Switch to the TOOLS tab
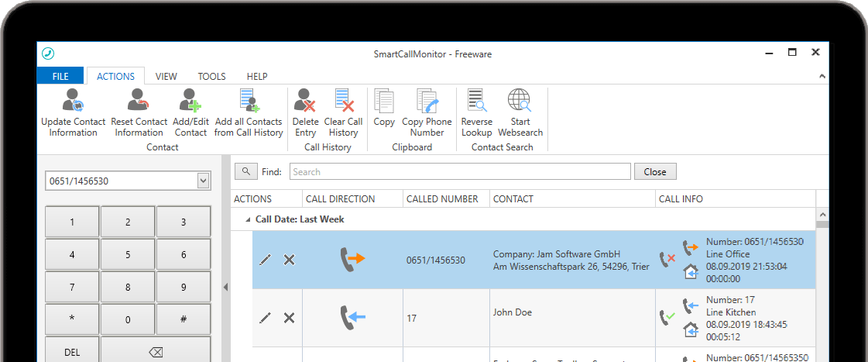Image resolution: width=868 pixels, height=362 pixels. 212,77
